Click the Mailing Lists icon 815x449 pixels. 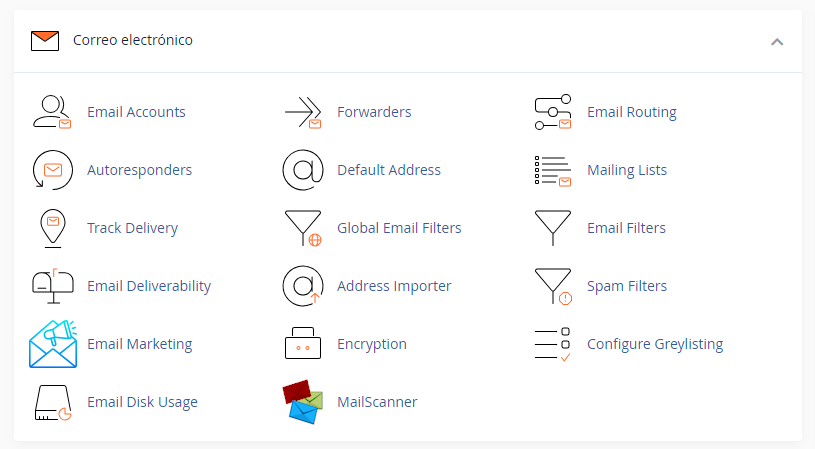tap(553, 170)
